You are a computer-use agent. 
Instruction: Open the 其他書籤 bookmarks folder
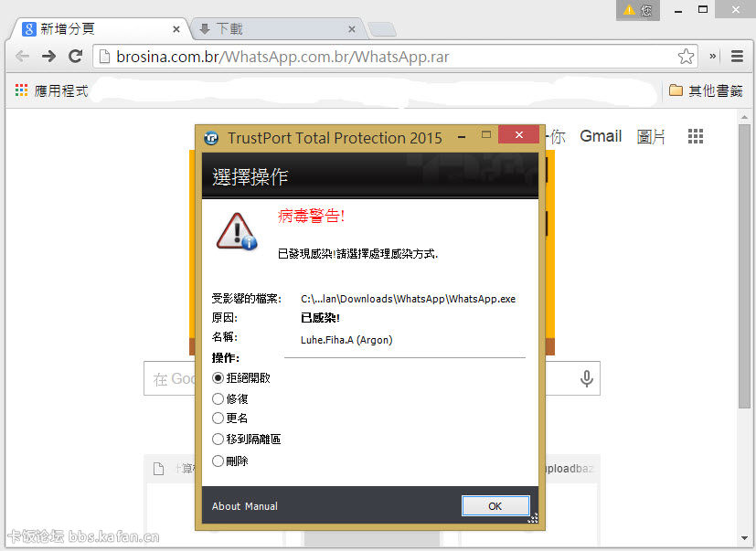tap(705, 90)
